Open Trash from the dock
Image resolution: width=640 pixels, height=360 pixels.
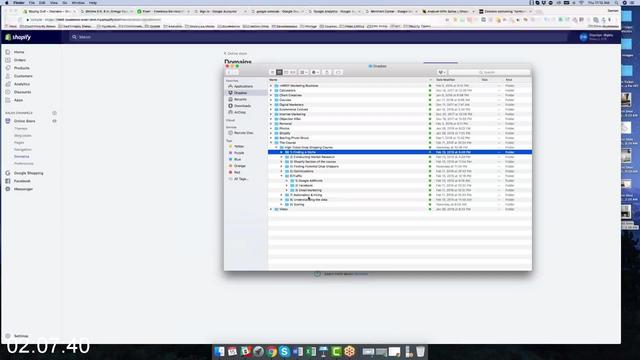pos(420,351)
